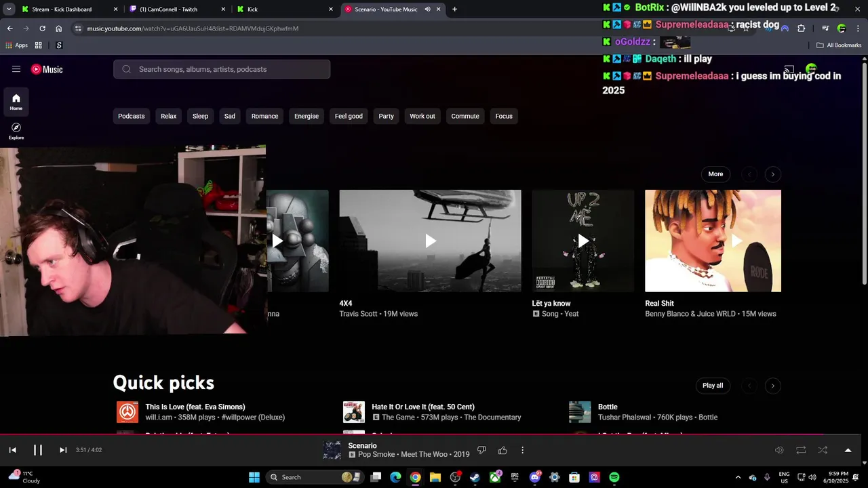Select the Sleep mood chip

(x=200, y=116)
